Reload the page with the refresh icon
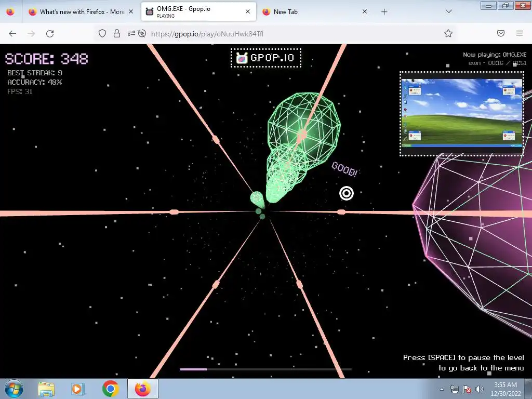Image resolution: width=532 pixels, height=399 pixels. click(x=50, y=34)
